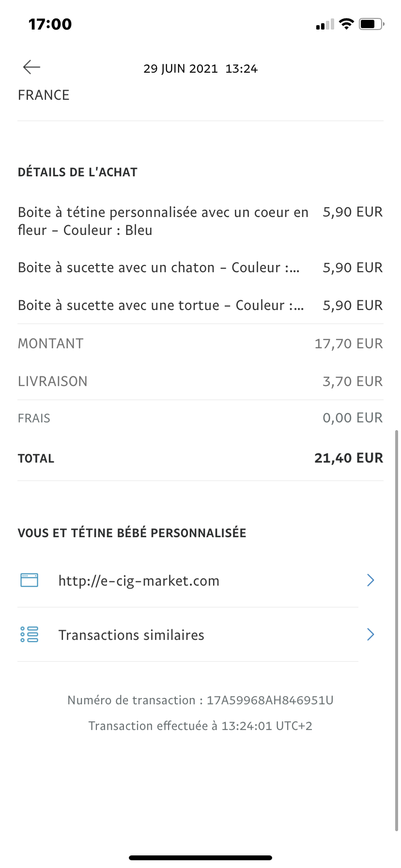Viewport: 401px width, 868px height.
Task: Tap the website card icon
Action: click(x=30, y=580)
